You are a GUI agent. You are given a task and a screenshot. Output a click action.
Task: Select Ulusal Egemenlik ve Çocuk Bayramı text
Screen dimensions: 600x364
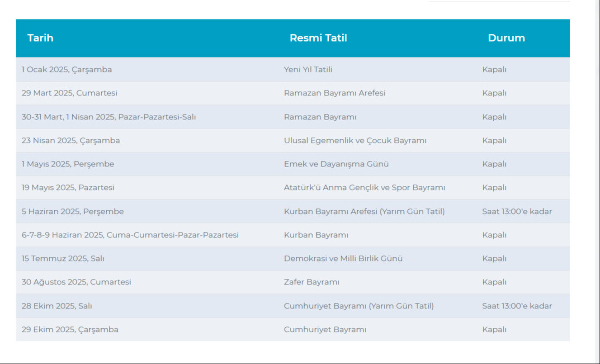click(x=355, y=141)
